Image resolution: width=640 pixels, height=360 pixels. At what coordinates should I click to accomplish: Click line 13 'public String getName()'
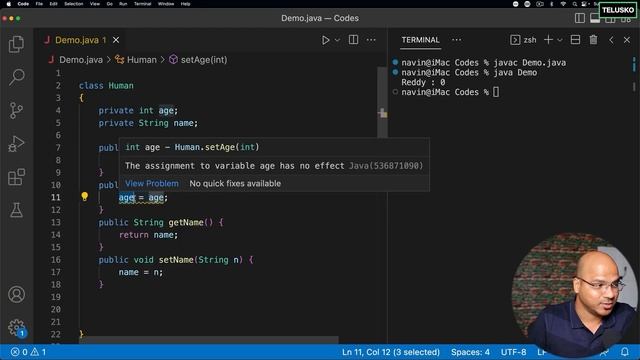[x=161, y=222]
